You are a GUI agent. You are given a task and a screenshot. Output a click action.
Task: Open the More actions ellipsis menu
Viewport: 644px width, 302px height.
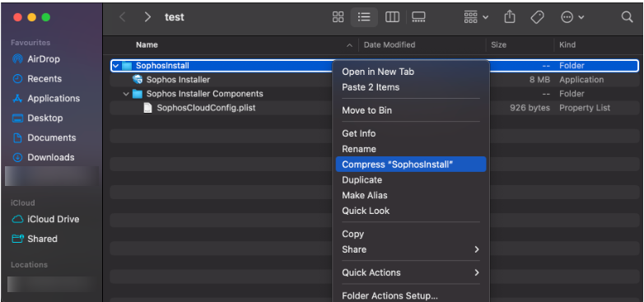(572, 16)
